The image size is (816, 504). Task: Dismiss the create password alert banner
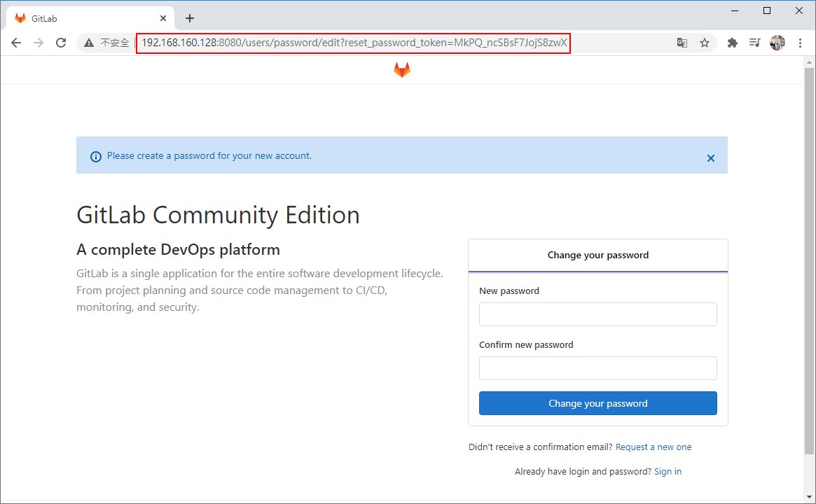tap(710, 158)
